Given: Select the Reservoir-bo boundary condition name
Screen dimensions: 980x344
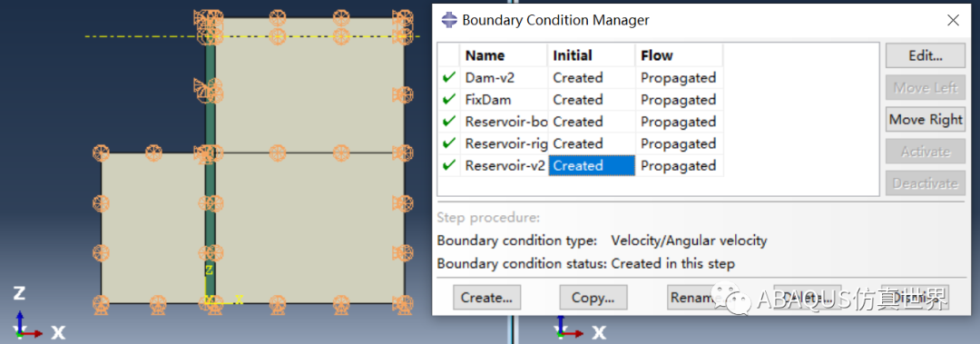Looking at the screenshot, I should pos(504,122).
